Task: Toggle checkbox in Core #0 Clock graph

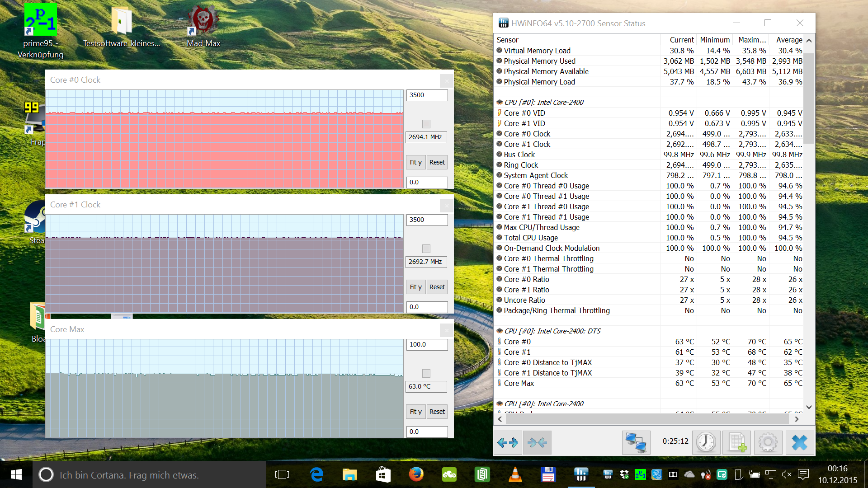Action: coord(426,124)
